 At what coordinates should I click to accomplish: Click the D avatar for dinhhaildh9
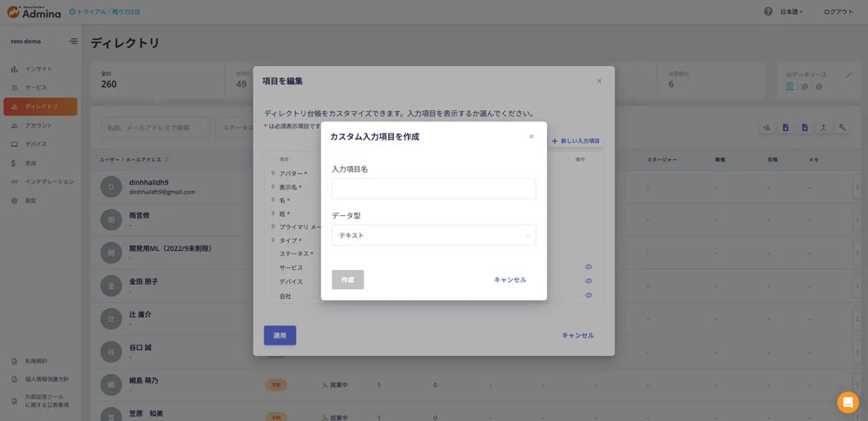(111, 187)
